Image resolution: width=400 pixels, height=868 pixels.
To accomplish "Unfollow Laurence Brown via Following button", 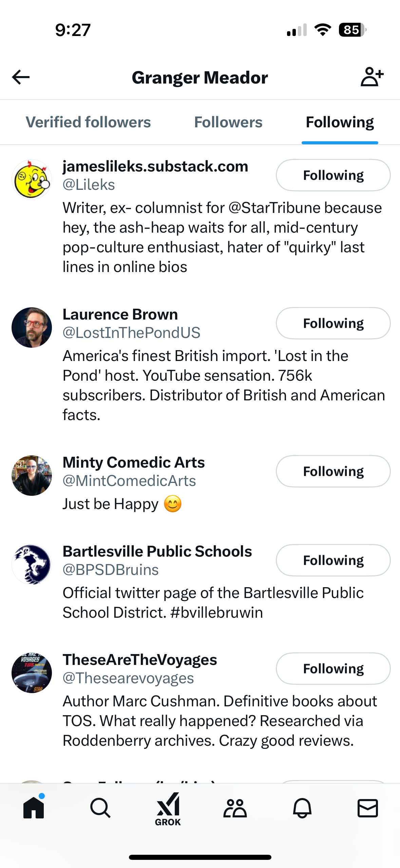I will pyautogui.click(x=333, y=323).
